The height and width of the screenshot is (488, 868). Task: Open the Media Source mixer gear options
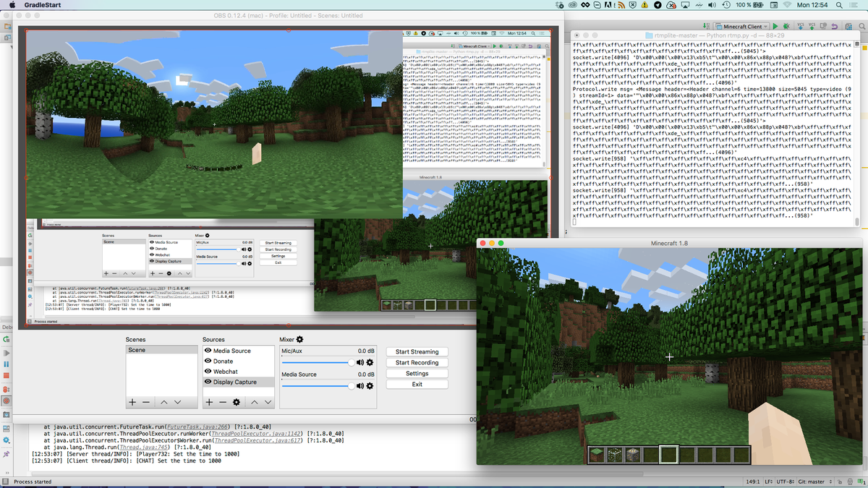[370, 386]
